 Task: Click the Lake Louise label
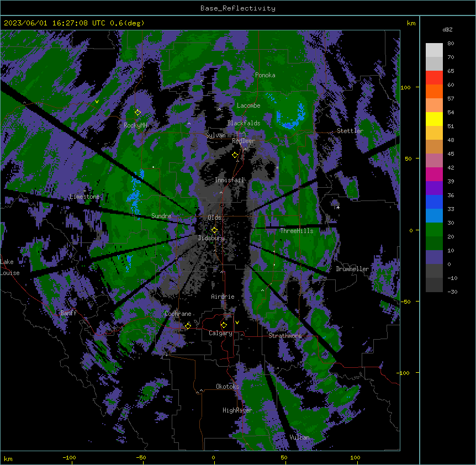click(x=10, y=267)
